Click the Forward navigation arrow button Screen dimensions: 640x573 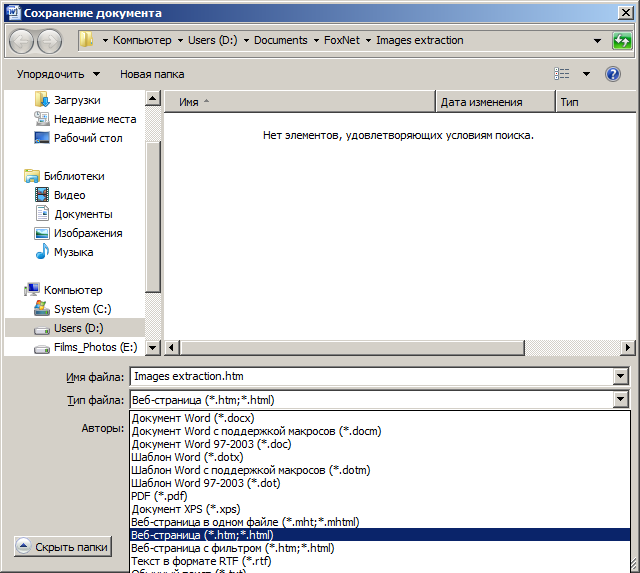49,41
